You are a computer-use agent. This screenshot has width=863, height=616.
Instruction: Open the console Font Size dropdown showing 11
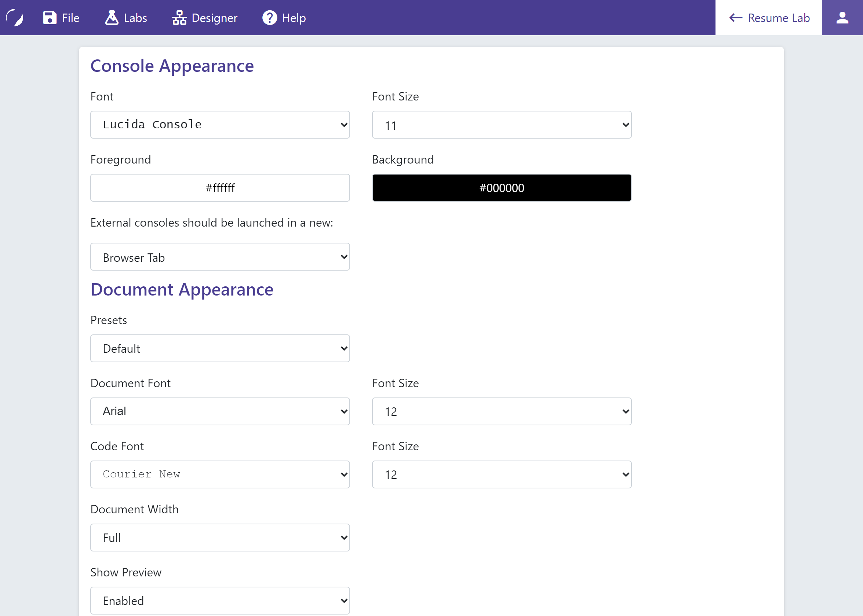click(x=502, y=125)
